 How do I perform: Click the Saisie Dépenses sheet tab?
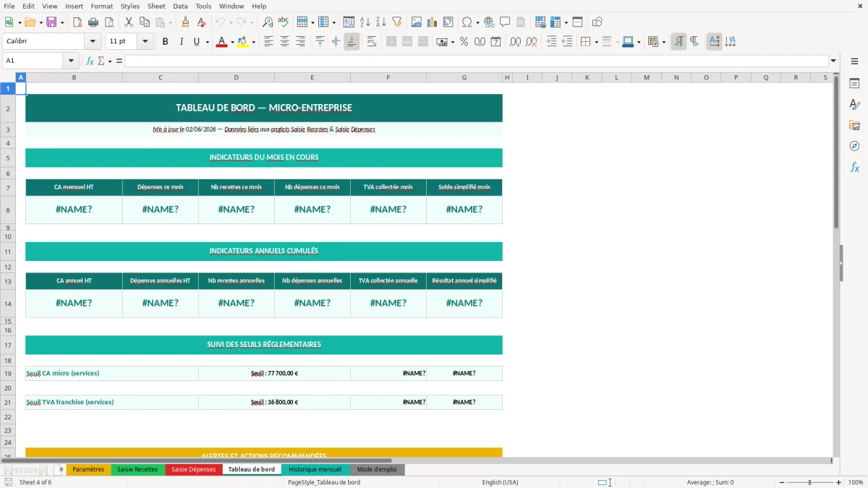[x=193, y=469]
